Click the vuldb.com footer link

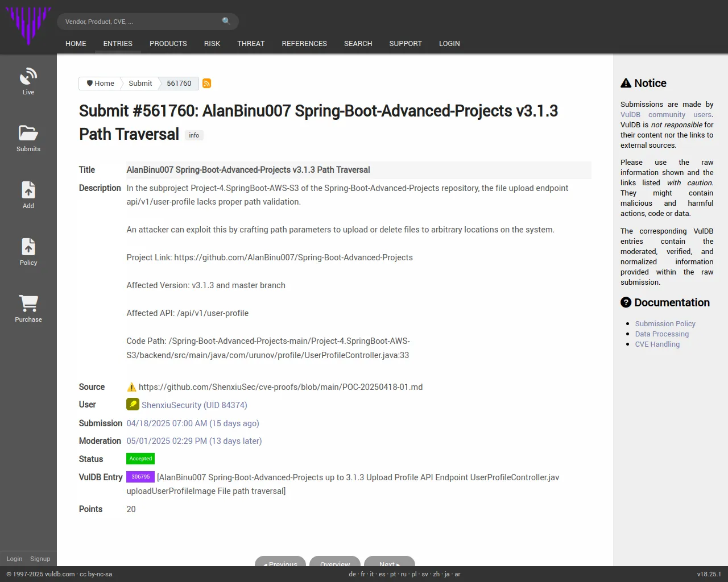pyautogui.click(x=60, y=574)
